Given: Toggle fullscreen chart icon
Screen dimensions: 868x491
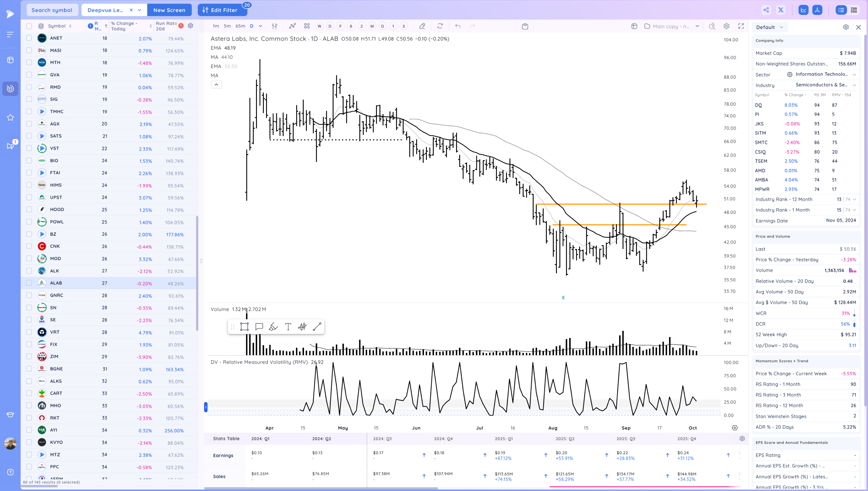Looking at the screenshot, I should (x=741, y=26).
